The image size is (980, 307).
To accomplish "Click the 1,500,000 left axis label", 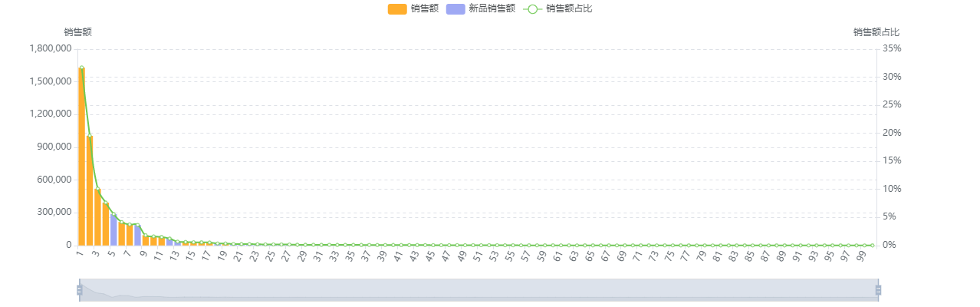I will (51, 81).
